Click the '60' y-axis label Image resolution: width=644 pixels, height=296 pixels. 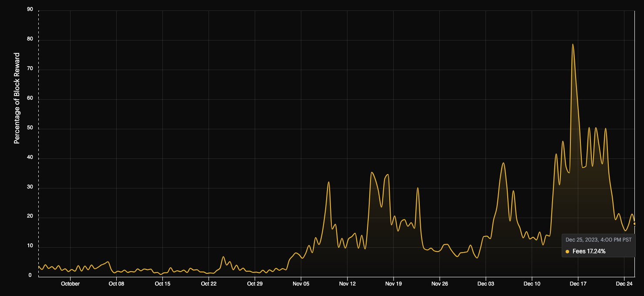tap(30, 98)
